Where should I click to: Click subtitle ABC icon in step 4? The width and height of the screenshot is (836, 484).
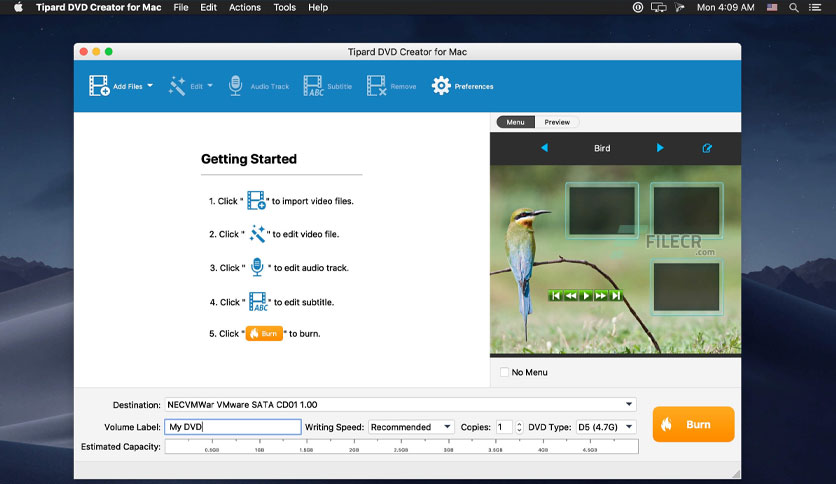258,302
